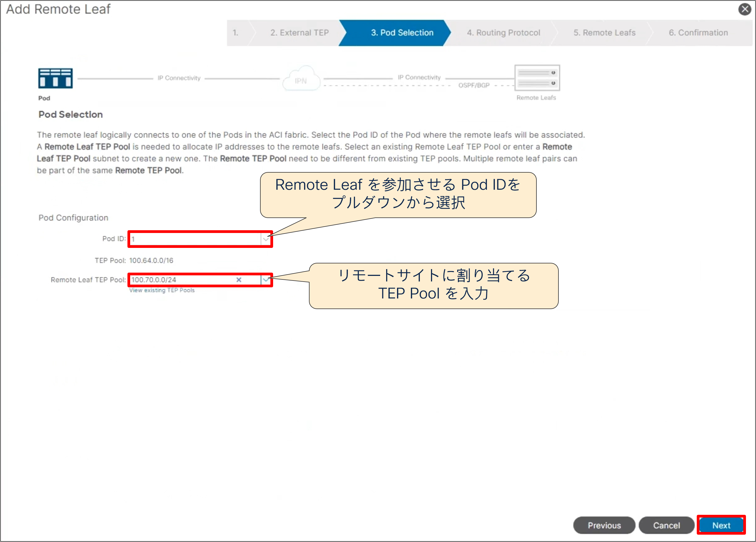The height and width of the screenshot is (542, 756).
Task: Click the IPN cloud icon
Action: click(301, 80)
